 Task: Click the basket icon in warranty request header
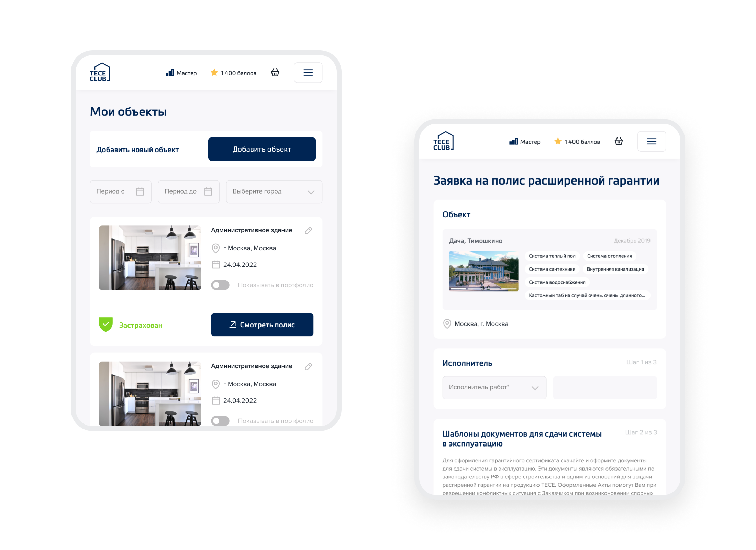[x=619, y=141]
